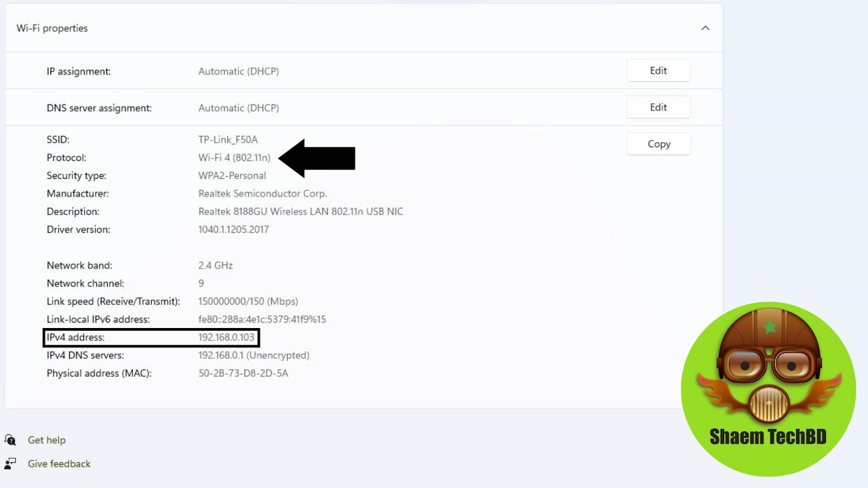Click the SSID value TP-Link_F50A
Screen dimensions: 868x488
click(228, 140)
